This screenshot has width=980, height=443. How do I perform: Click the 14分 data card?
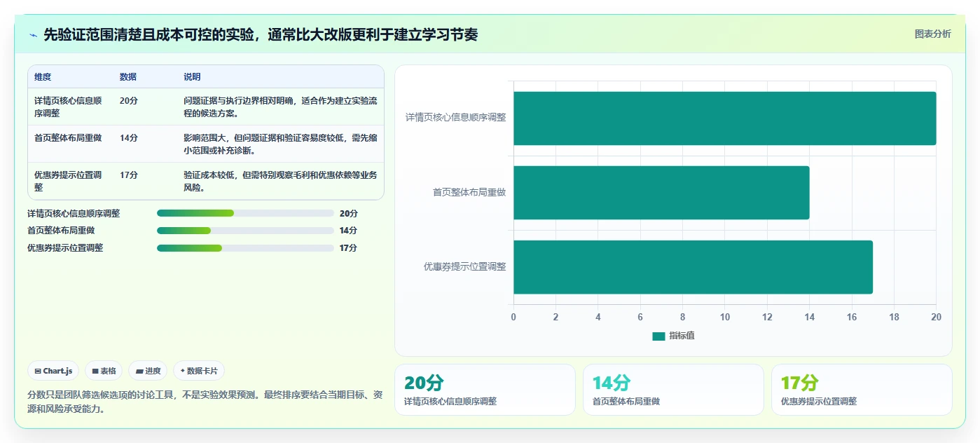pos(673,390)
